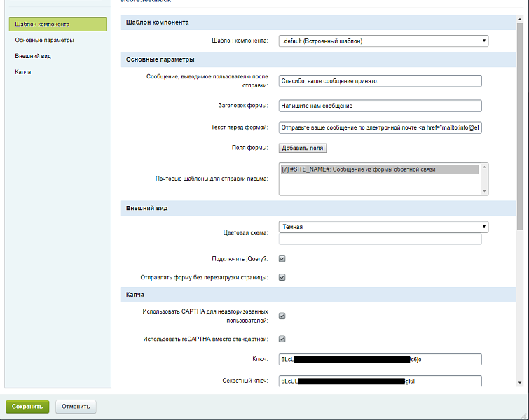Uncheck use reCAPTCHA instead of standard
This screenshot has height=420, width=529.
click(282, 339)
